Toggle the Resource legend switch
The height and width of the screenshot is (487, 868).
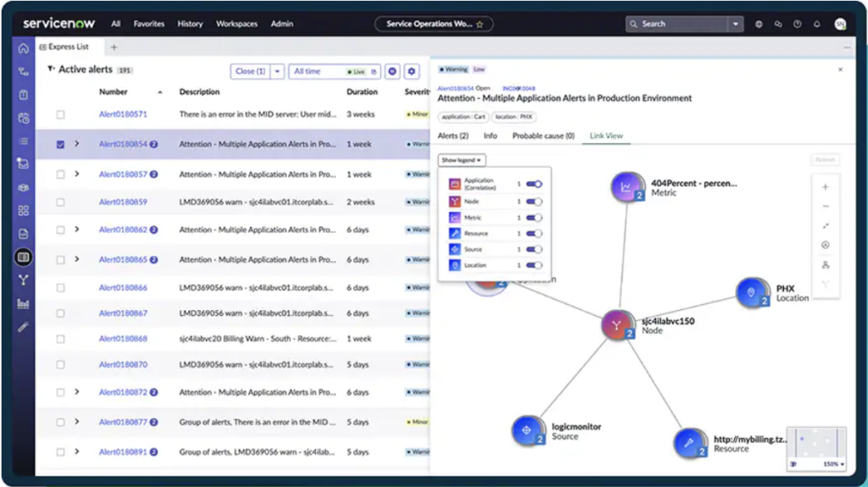coord(534,234)
